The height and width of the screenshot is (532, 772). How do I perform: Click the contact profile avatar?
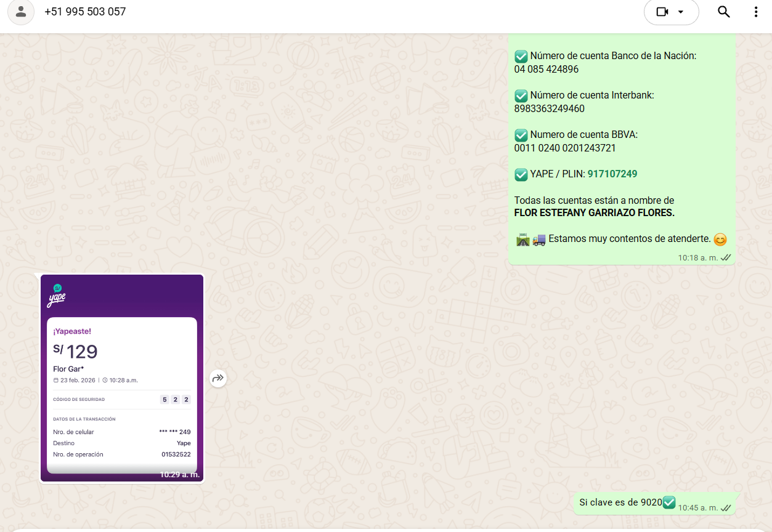(x=21, y=12)
